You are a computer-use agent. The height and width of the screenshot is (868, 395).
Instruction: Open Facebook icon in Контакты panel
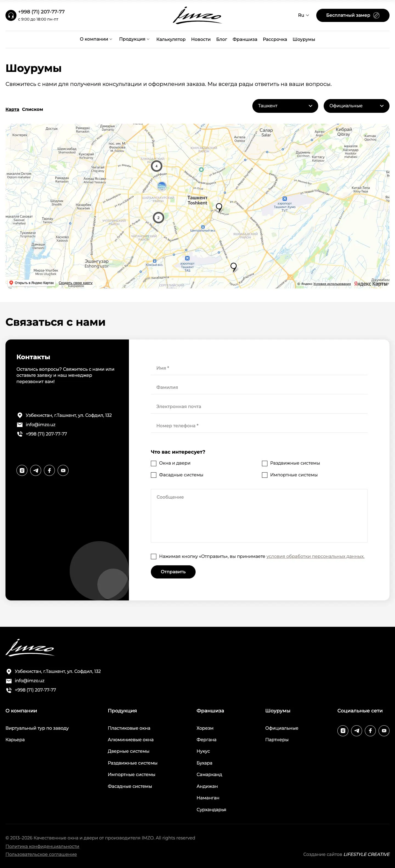tap(49, 470)
